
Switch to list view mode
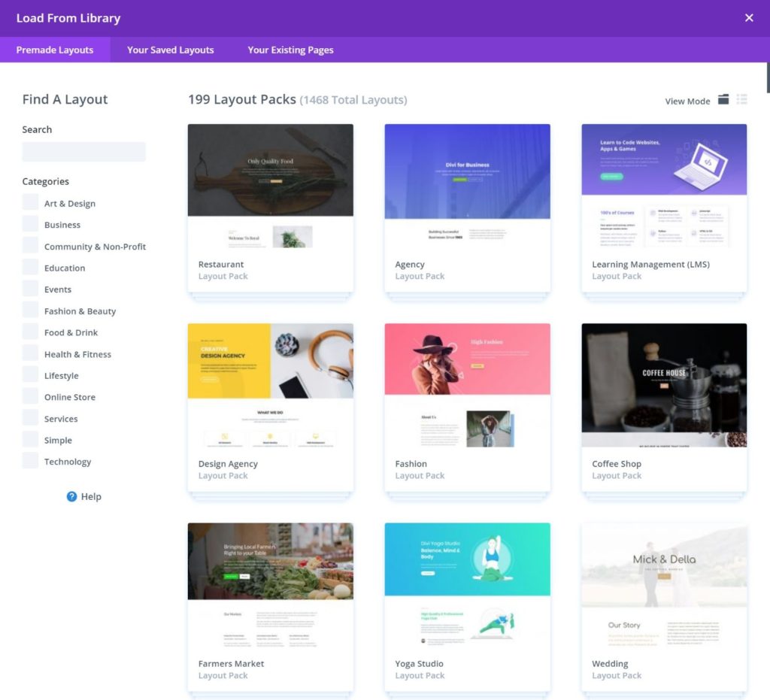[x=742, y=98]
